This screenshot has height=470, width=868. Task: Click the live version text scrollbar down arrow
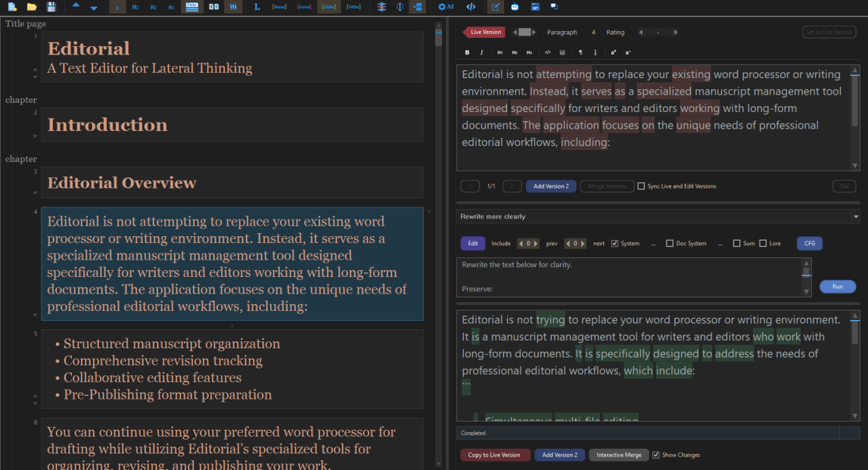(854, 166)
